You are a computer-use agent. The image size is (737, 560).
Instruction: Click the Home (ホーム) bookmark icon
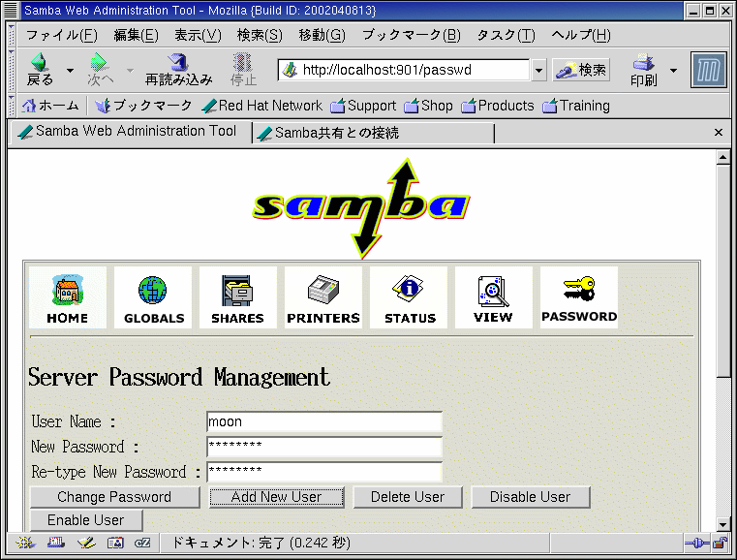49,106
